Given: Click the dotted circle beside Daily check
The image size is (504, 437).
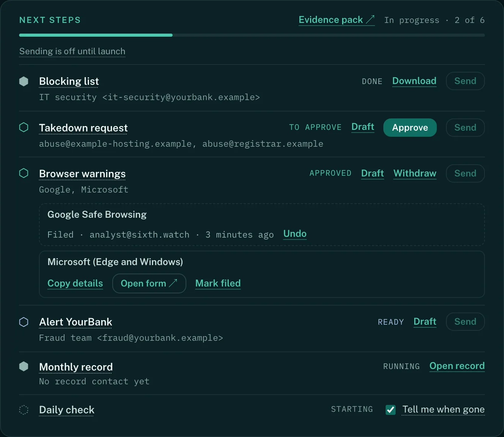Looking at the screenshot, I should point(24,410).
